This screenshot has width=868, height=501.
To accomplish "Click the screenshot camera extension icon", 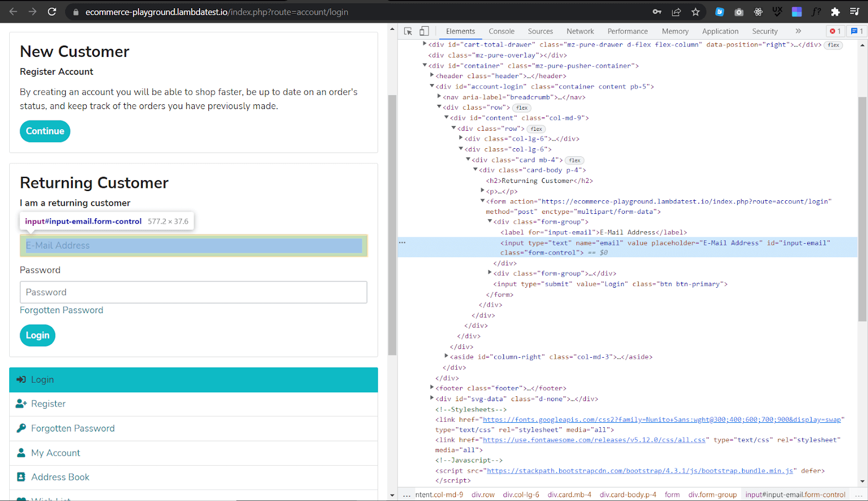I will [738, 11].
